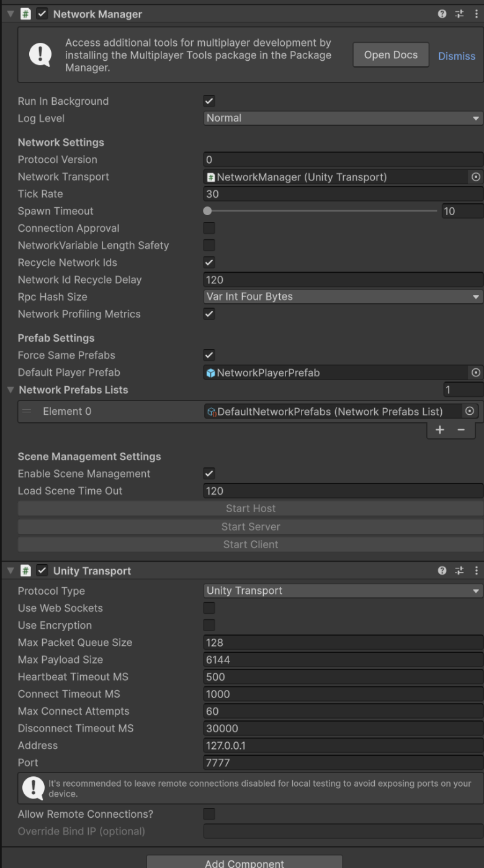The height and width of the screenshot is (868, 484).
Task: Open Unity Transport help reference icon
Action: (x=442, y=571)
